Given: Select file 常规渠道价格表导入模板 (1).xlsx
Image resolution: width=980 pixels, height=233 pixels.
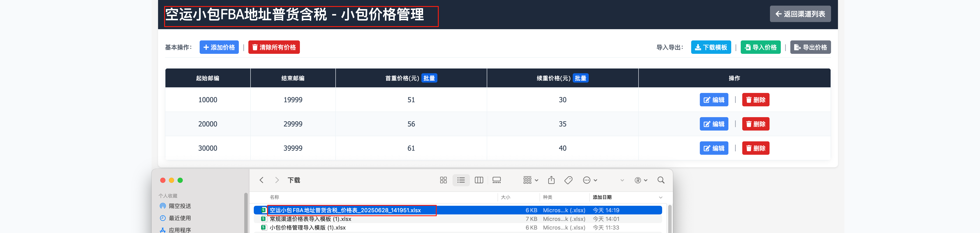Looking at the screenshot, I should coord(458,219).
